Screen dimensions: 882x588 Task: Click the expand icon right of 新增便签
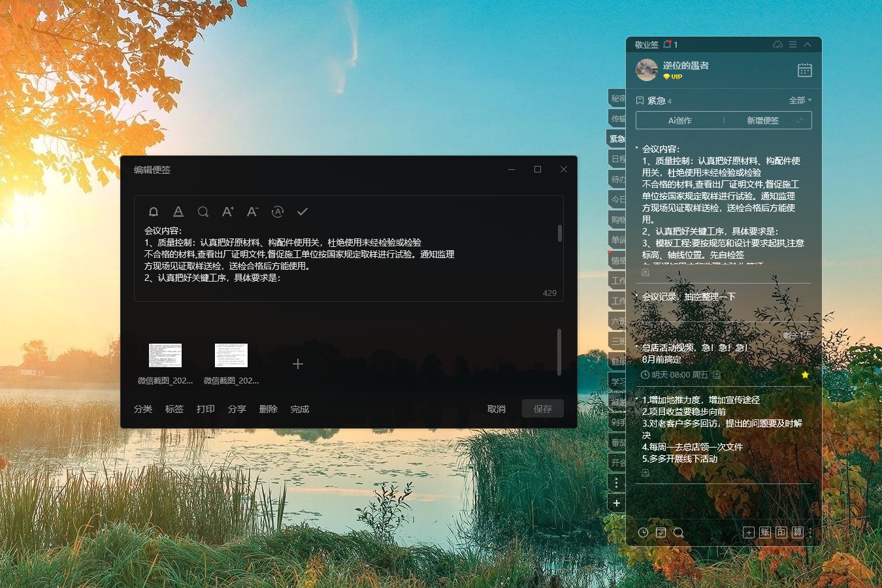[x=800, y=120]
